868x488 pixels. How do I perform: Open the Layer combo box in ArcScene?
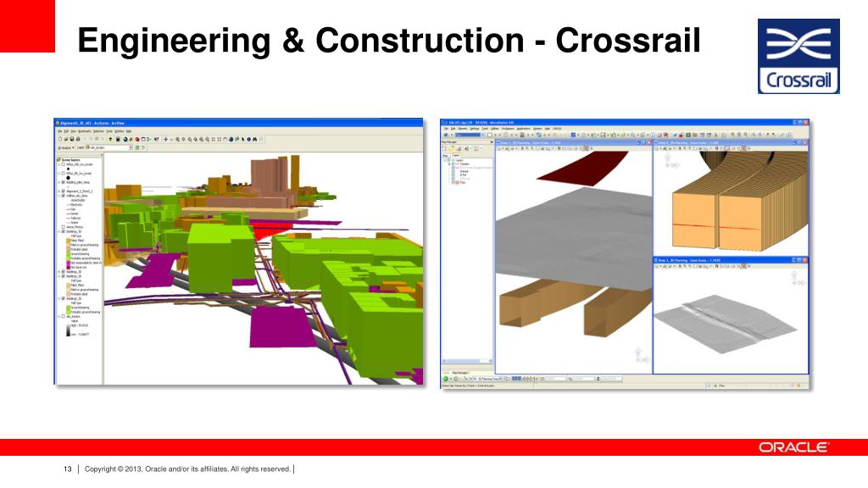point(111,147)
